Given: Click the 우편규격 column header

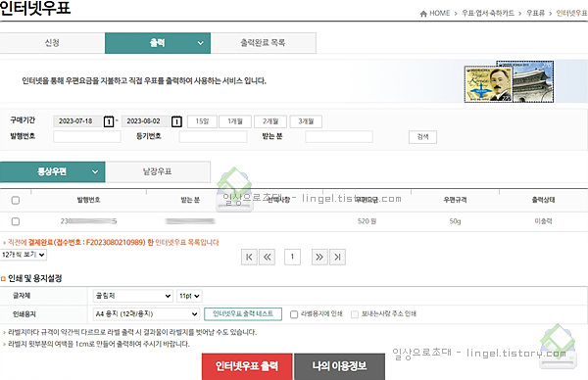Looking at the screenshot, I should (x=455, y=200).
